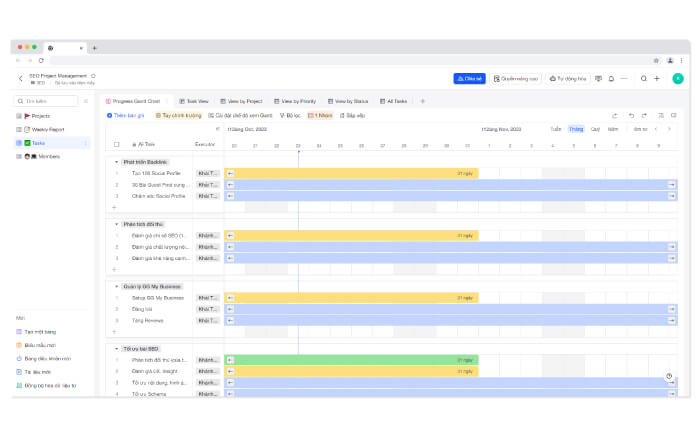
Task: Open the search magnifier in top bar
Action: [x=645, y=78]
